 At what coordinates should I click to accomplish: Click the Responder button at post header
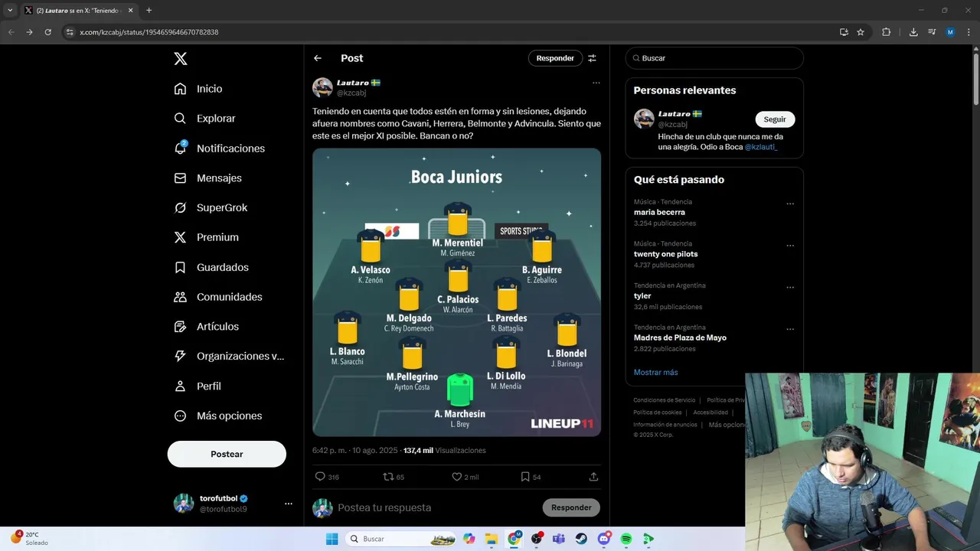click(555, 58)
